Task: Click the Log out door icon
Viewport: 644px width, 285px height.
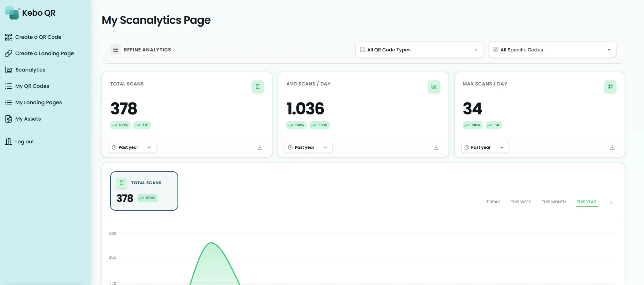Action: (9, 142)
